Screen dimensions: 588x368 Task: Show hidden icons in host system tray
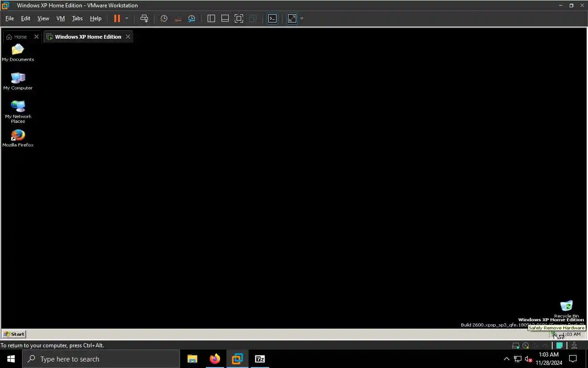pos(507,359)
